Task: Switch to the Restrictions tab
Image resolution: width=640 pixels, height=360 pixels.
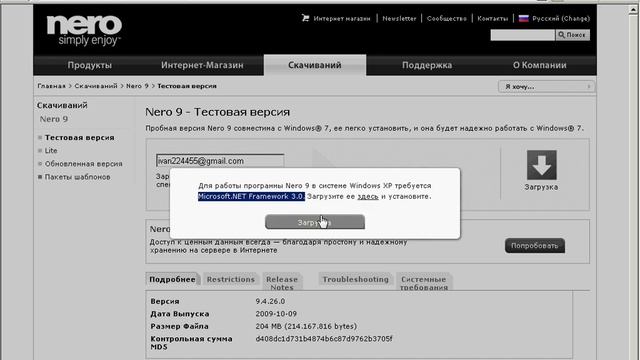Action: (231, 280)
